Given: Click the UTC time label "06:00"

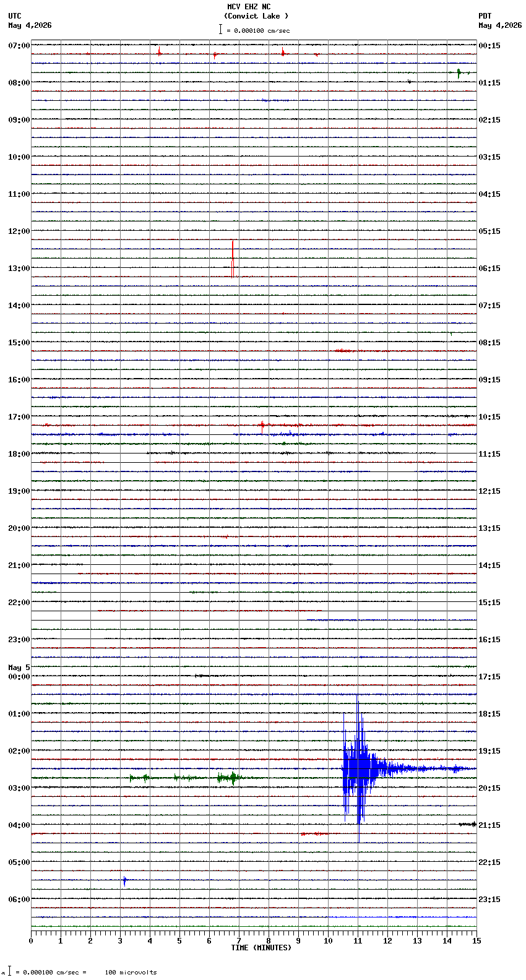Looking at the screenshot, I should click(19, 900).
